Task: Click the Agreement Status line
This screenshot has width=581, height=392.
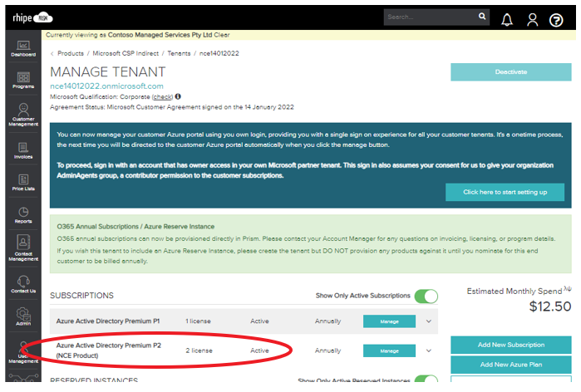Action: pos(172,107)
